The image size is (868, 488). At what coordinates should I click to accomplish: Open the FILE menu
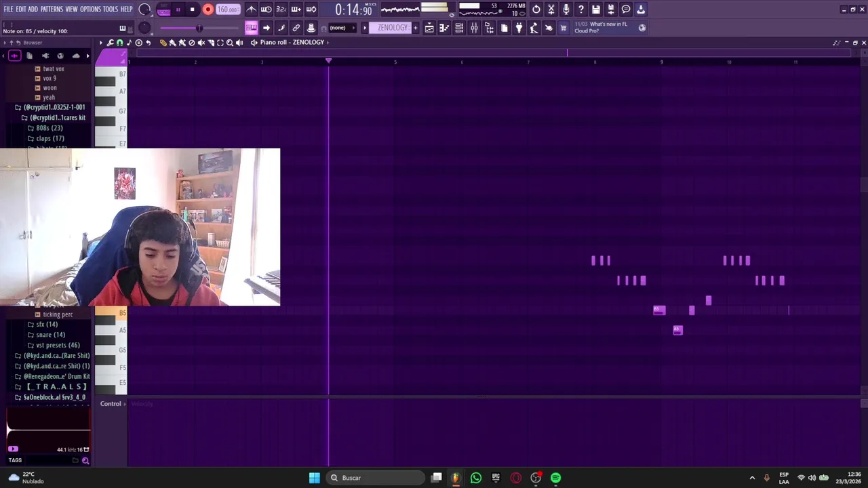[8, 9]
